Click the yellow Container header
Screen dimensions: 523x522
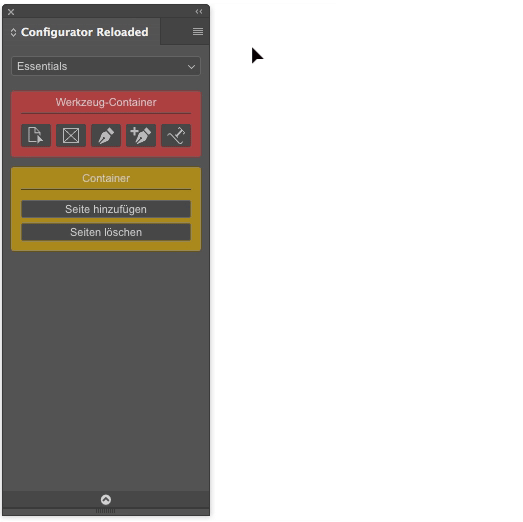pos(106,178)
